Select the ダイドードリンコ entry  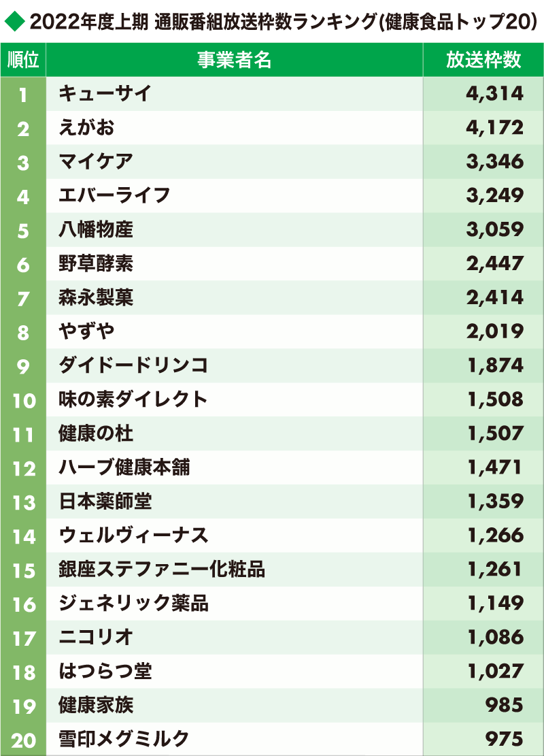pyautogui.click(x=133, y=365)
